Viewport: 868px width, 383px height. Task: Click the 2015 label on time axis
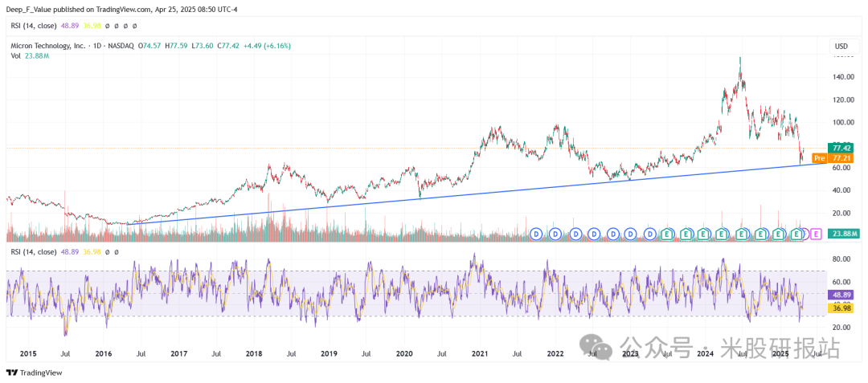tap(27, 352)
